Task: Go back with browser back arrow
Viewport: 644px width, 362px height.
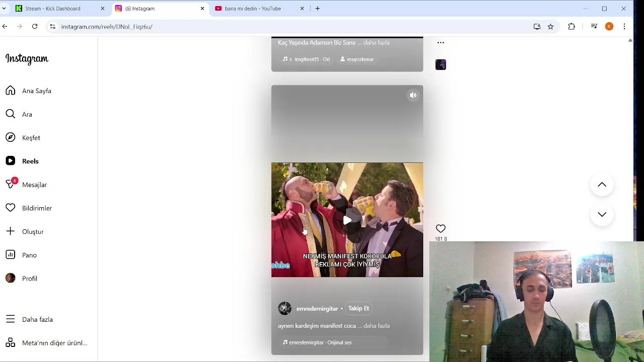Action: [5, 27]
